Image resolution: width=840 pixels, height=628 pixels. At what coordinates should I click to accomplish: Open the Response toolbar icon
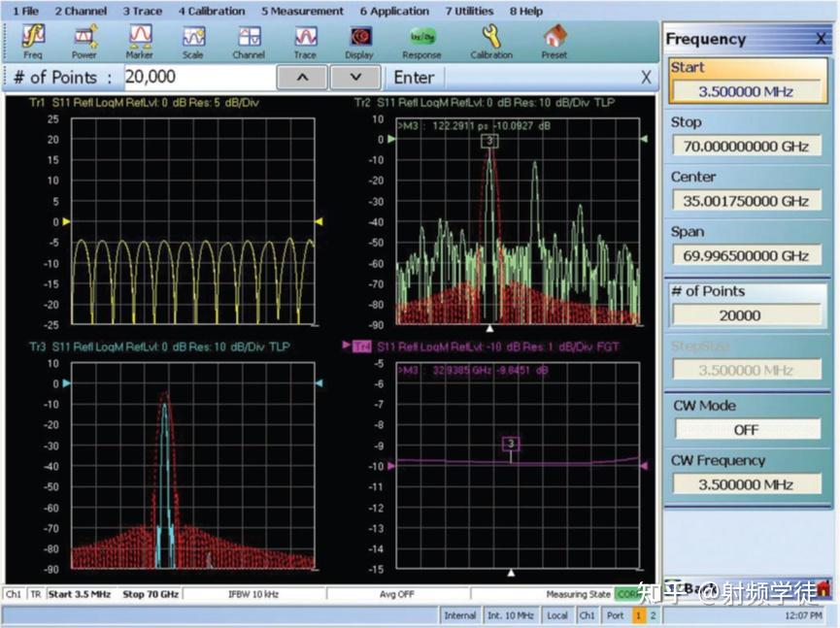421,41
